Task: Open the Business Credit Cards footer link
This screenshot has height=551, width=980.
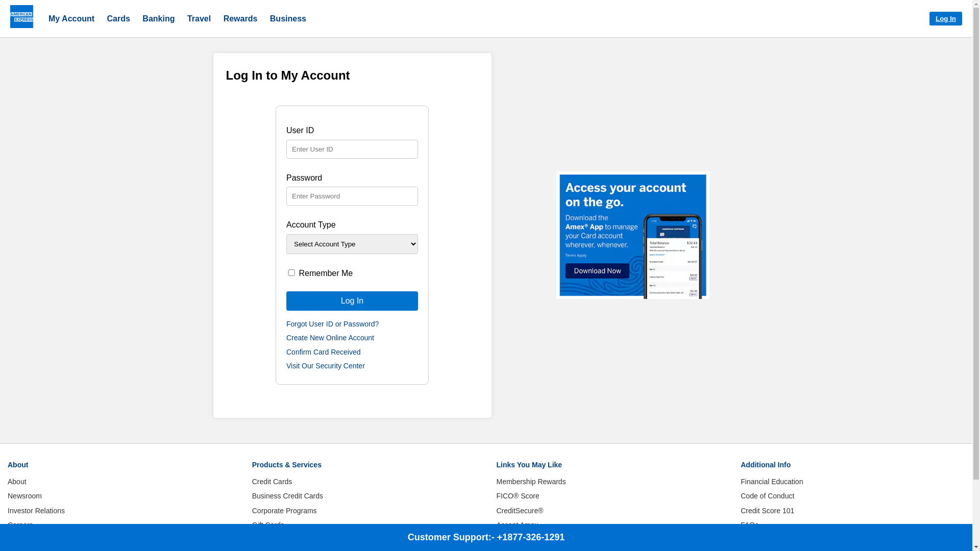Action: click(287, 496)
